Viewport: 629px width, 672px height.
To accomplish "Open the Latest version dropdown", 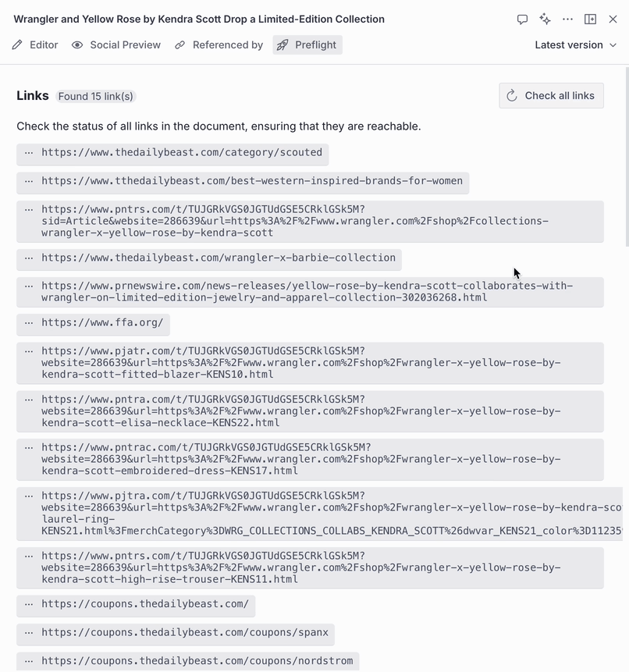I will 575,45.
